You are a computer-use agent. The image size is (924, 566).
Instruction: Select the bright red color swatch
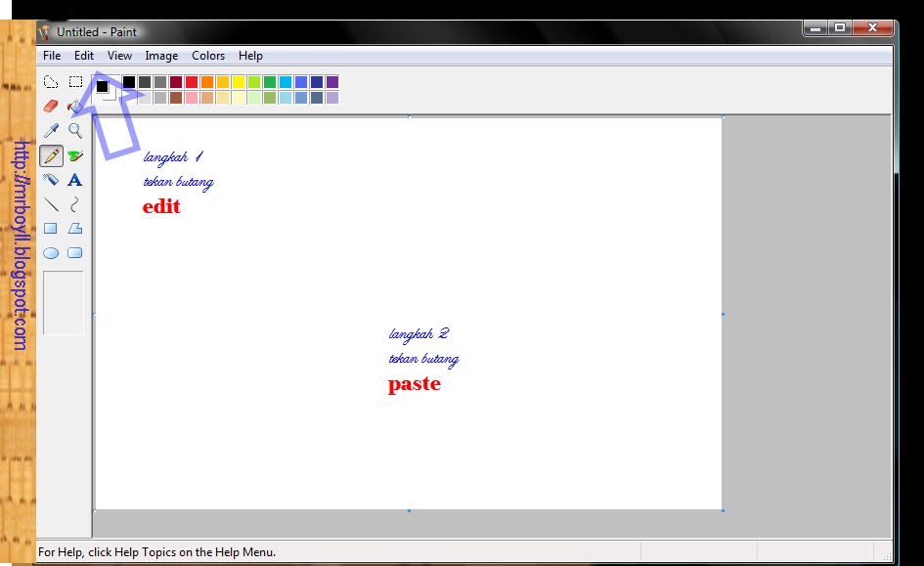coord(192,82)
